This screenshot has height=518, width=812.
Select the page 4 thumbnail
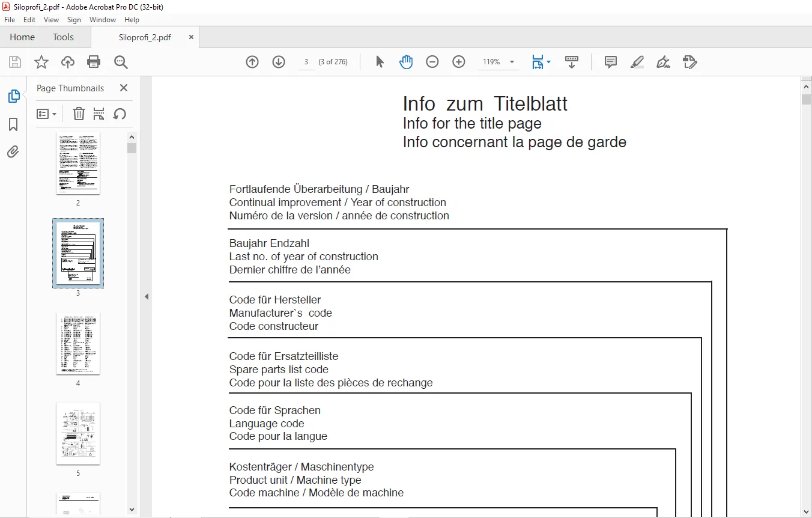point(78,343)
